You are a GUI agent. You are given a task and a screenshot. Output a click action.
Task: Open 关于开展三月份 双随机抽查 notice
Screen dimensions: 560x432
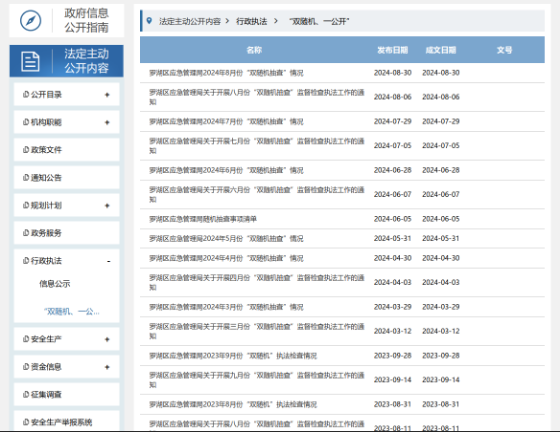point(257,331)
